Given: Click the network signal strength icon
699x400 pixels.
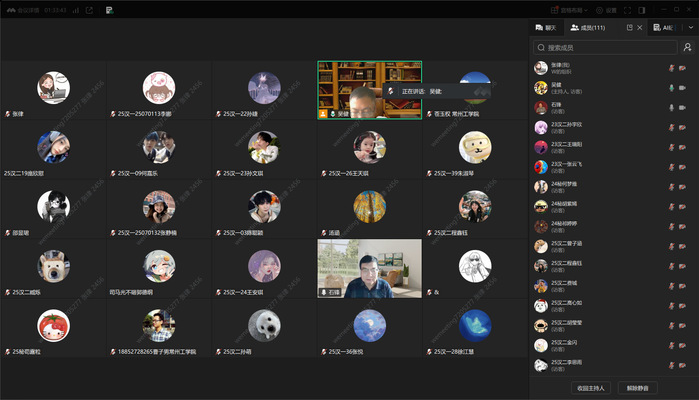Looking at the screenshot, I should (x=76, y=10).
